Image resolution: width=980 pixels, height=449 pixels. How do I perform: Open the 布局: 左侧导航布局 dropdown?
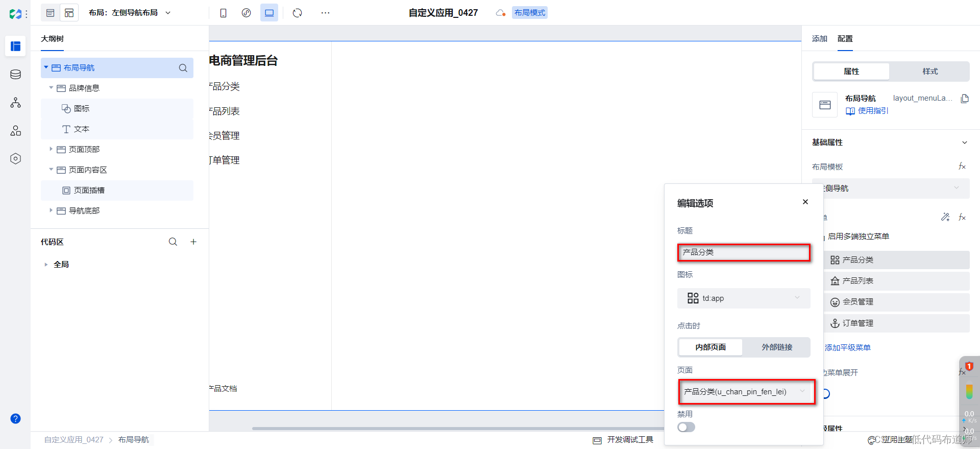click(x=130, y=13)
